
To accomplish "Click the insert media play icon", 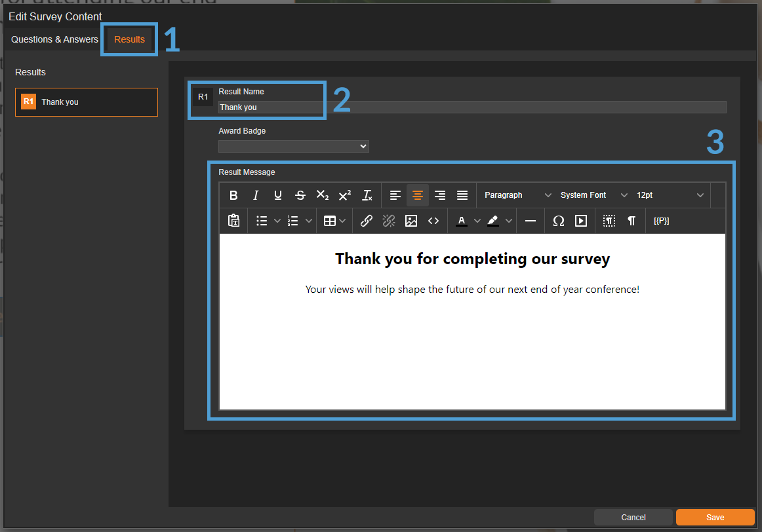I will (581, 221).
